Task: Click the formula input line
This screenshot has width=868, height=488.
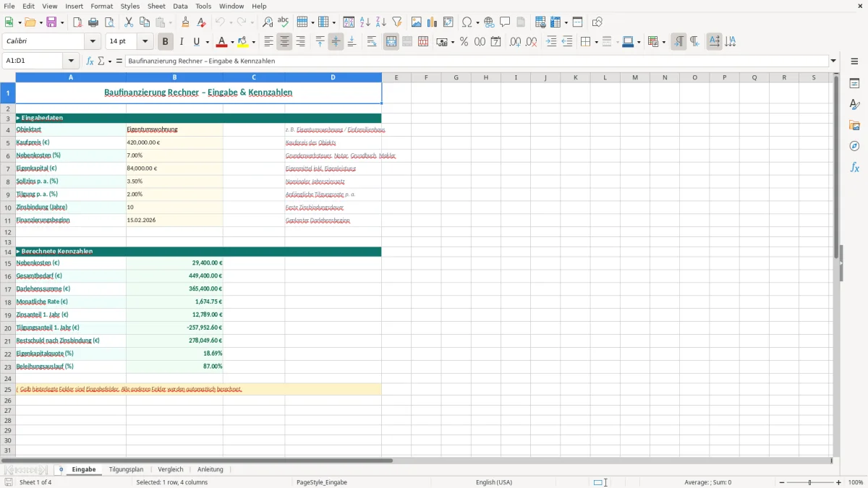Action: (477, 61)
